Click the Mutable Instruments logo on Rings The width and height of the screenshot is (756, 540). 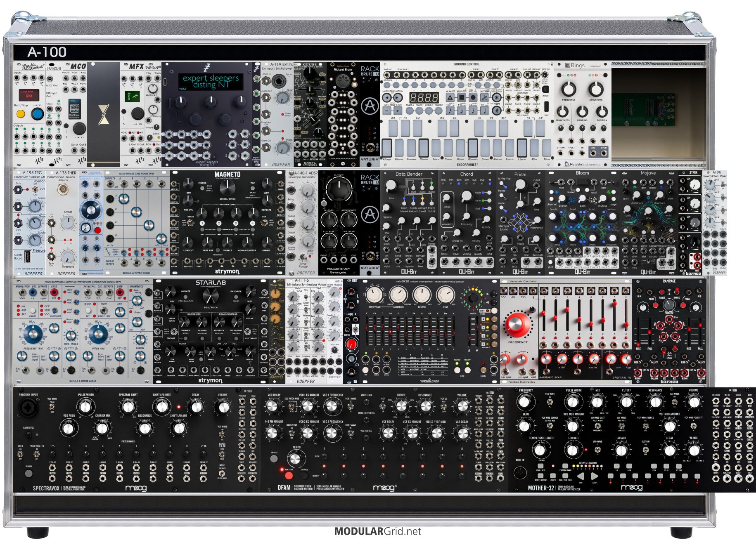583,164
